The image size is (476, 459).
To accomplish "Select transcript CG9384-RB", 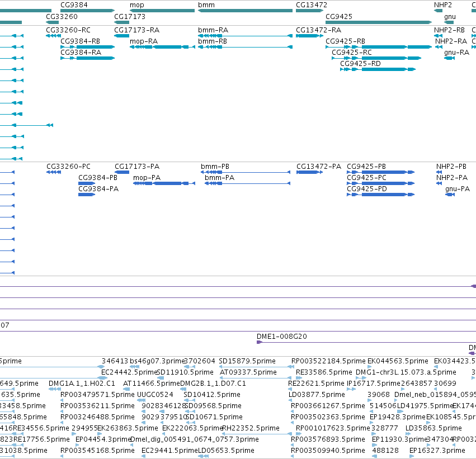I will pyautogui.click(x=87, y=47).
